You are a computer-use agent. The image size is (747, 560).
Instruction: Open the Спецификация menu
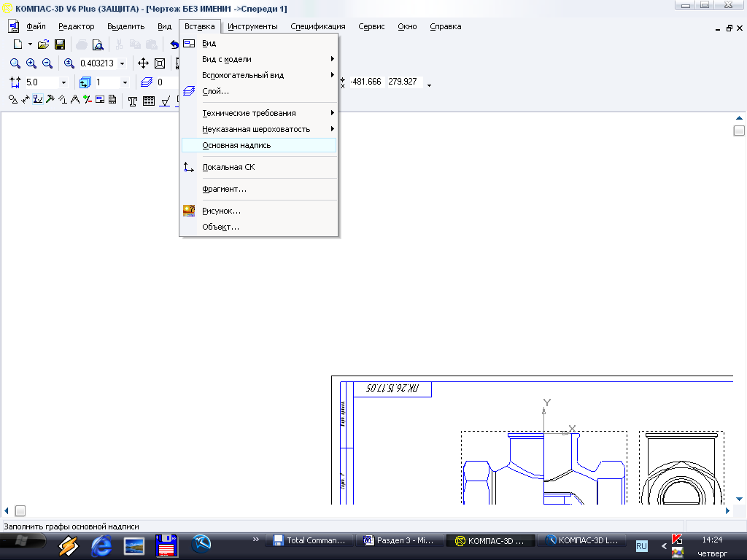[318, 27]
